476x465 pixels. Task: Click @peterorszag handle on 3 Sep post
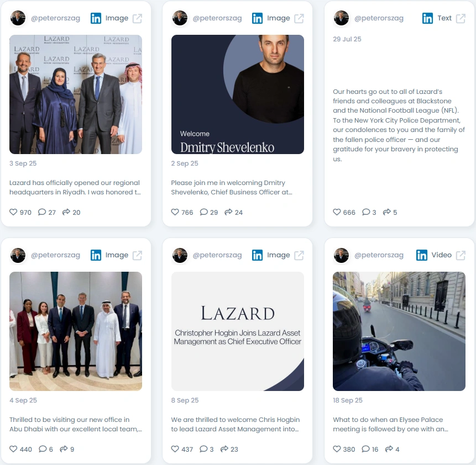point(55,18)
